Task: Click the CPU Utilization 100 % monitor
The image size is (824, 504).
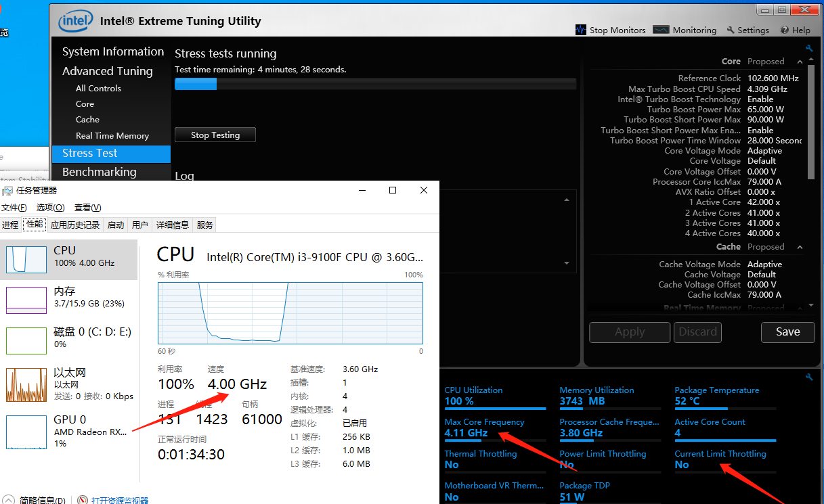Action: tap(495, 396)
